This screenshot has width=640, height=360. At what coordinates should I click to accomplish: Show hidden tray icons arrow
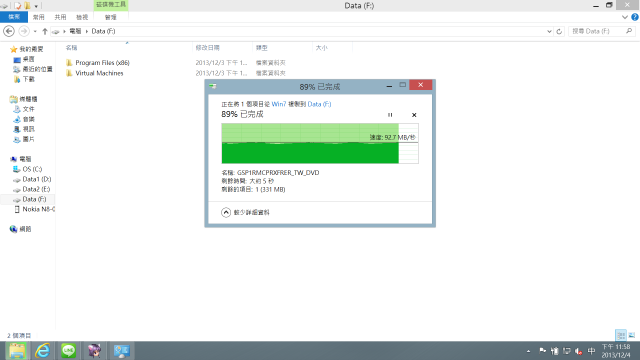529,351
